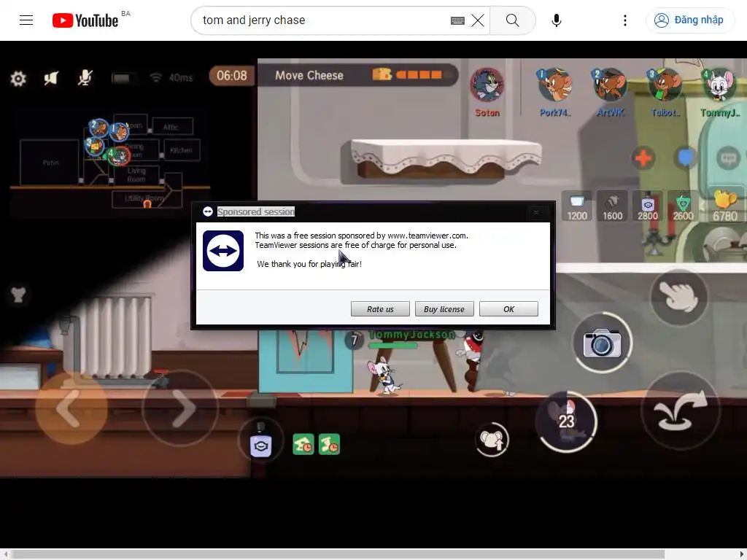
Task: Click Rate us in TeamViewer dialog
Action: pos(380,309)
